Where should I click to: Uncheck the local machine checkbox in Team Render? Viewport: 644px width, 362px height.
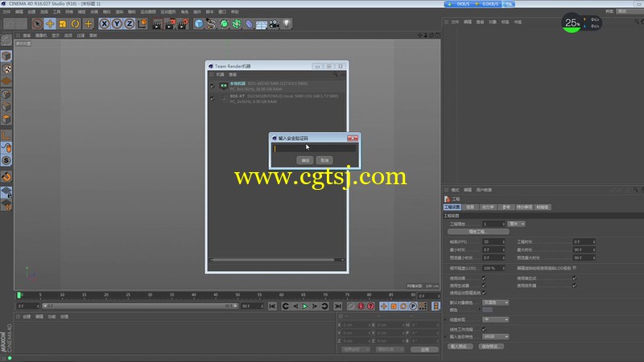(x=213, y=86)
